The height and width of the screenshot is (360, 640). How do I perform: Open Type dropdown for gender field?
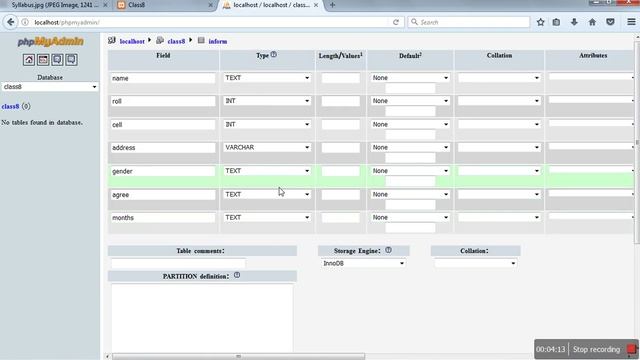click(267, 171)
